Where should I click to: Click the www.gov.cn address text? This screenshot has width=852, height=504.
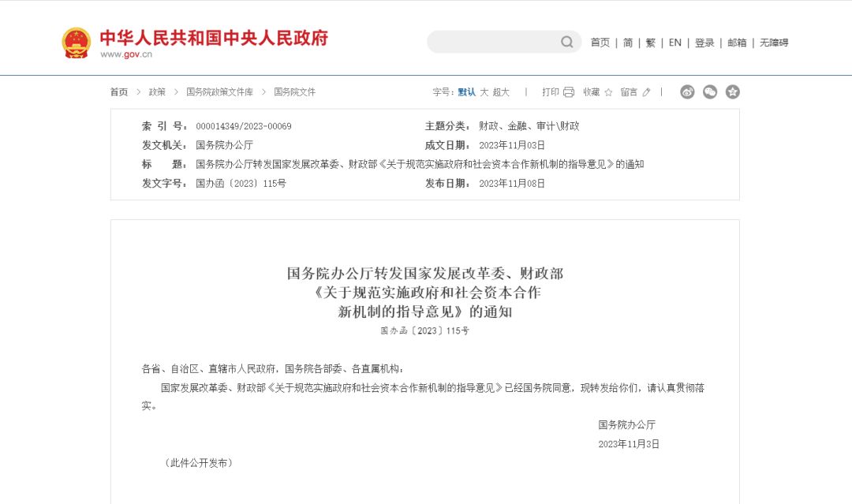coord(126,54)
